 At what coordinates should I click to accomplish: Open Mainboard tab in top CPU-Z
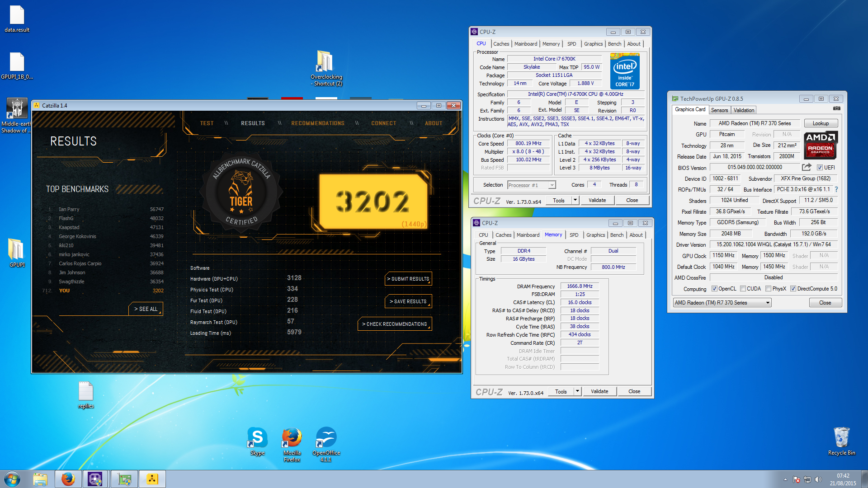click(x=526, y=44)
